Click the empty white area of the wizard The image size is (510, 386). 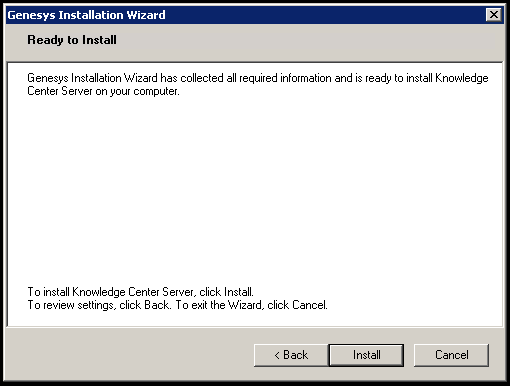(255, 190)
